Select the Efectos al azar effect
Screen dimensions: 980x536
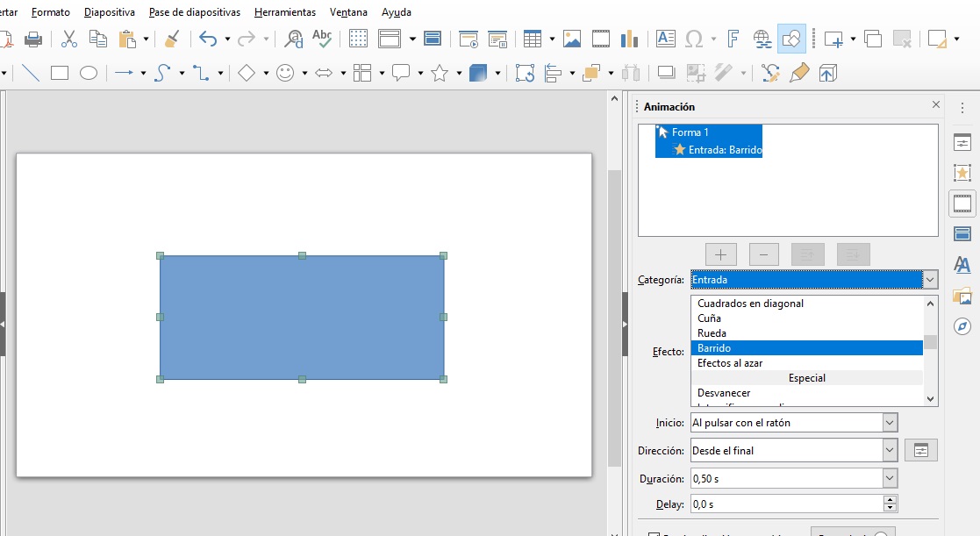pyautogui.click(x=807, y=363)
